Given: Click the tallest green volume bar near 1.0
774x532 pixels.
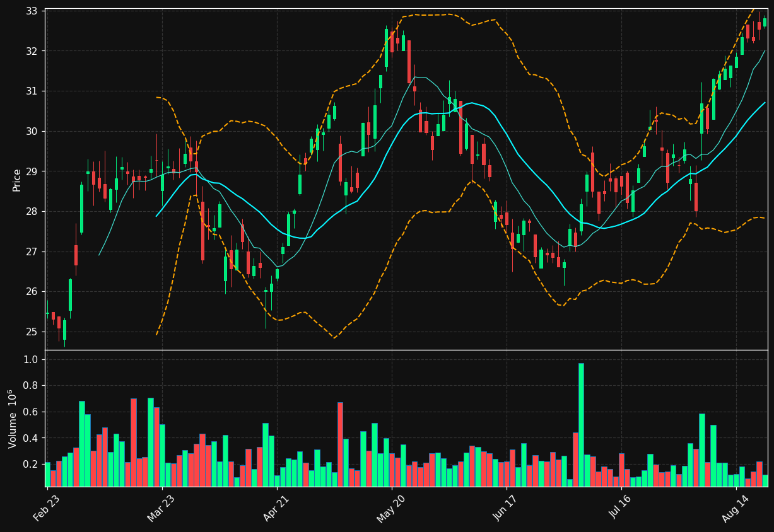Looking at the screenshot, I should (581, 425).
